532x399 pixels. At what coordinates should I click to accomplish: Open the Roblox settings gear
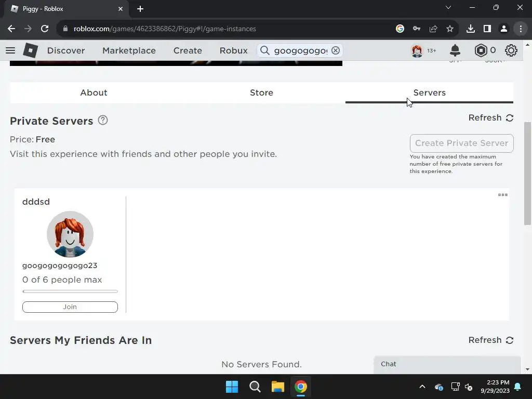(x=511, y=50)
